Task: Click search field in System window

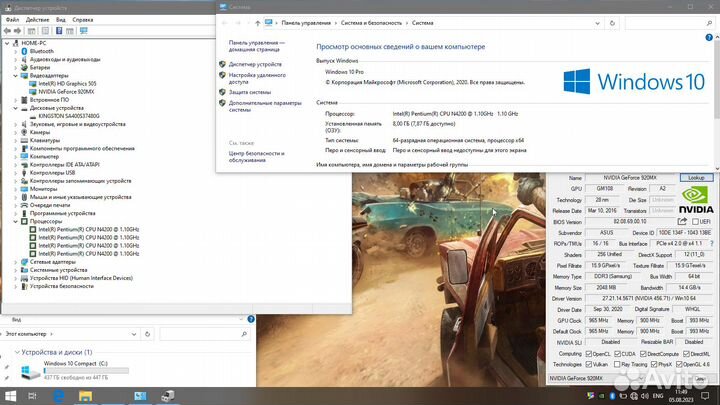Action: tap(669, 23)
